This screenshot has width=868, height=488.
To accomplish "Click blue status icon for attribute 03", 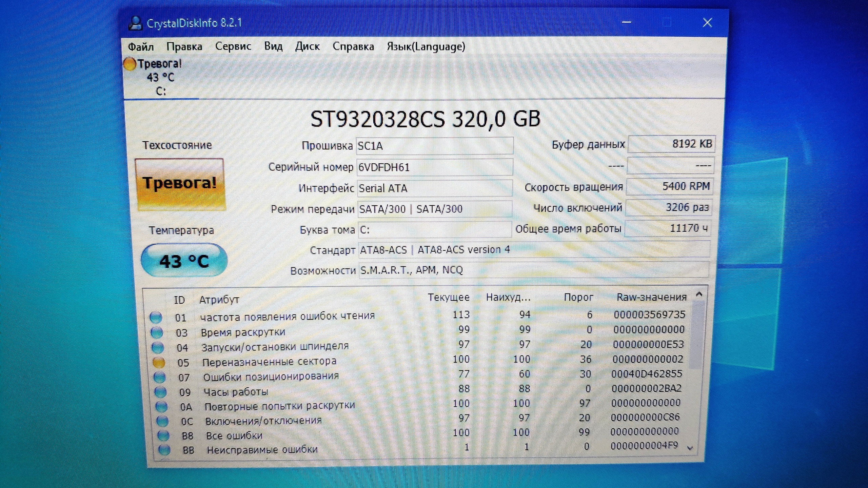I will [157, 333].
